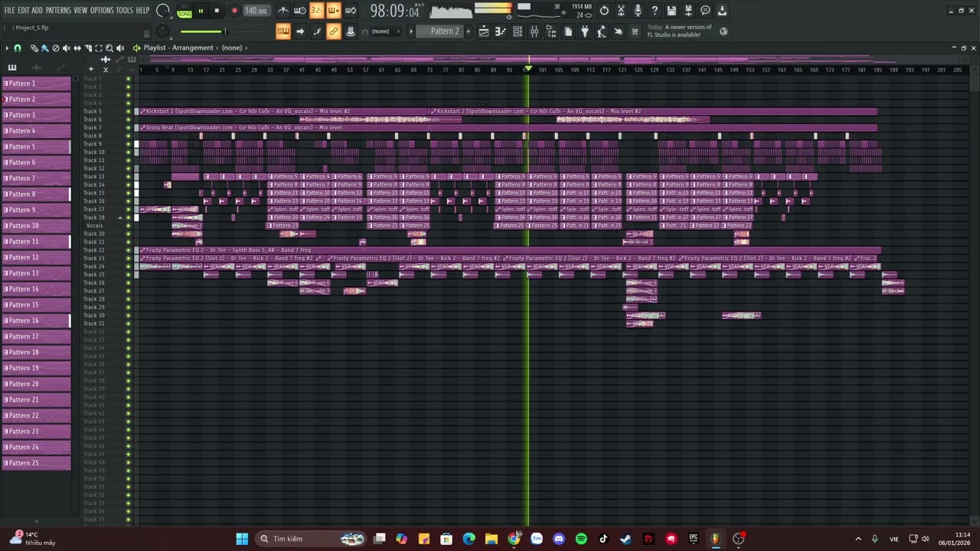
Task: Open the plugin database (plug icon)
Action: pos(585,31)
